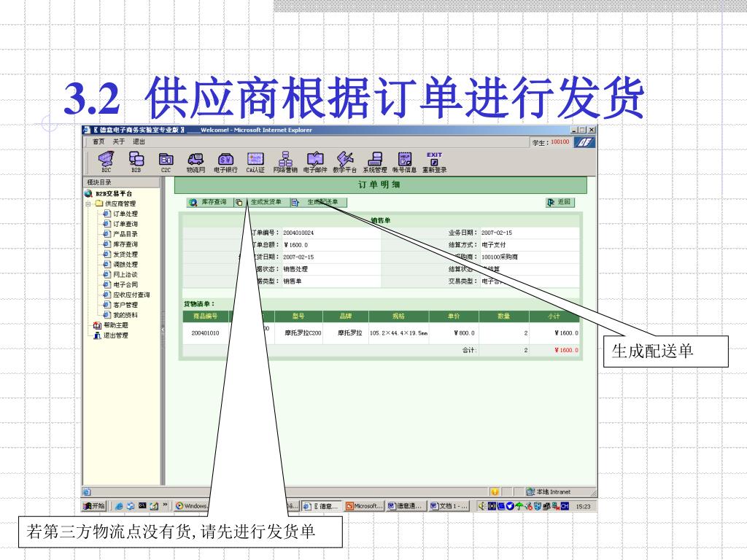Click the 关于 menu item

119,141
